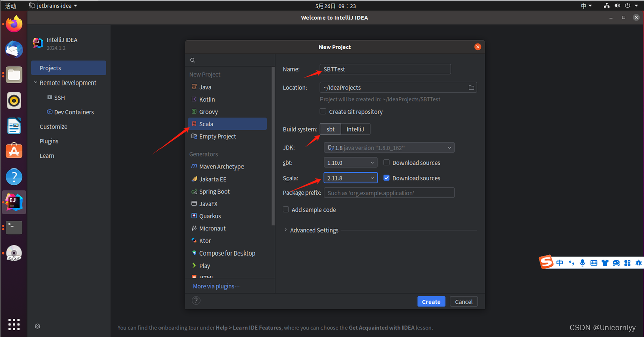Click the Name input field
Screen dimensions: 644x337
[x=385, y=69]
